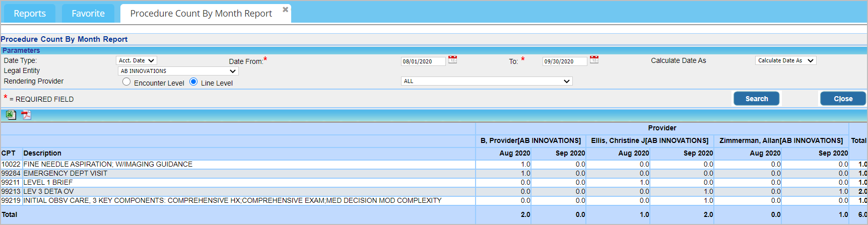Close the Procedure Count By Month tab
The height and width of the screenshot is (225, 868).
[285, 10]
